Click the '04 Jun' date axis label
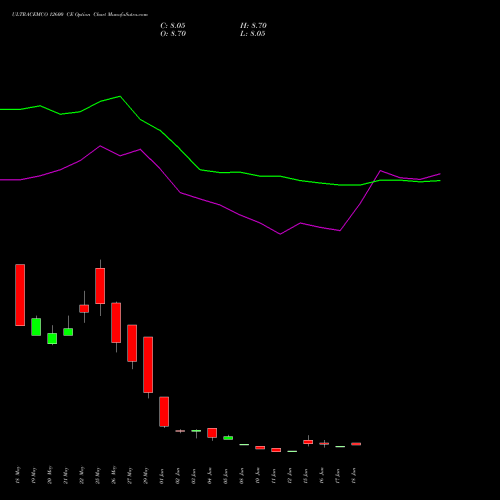Screen dimensions: 500x500 pos(210,476)
